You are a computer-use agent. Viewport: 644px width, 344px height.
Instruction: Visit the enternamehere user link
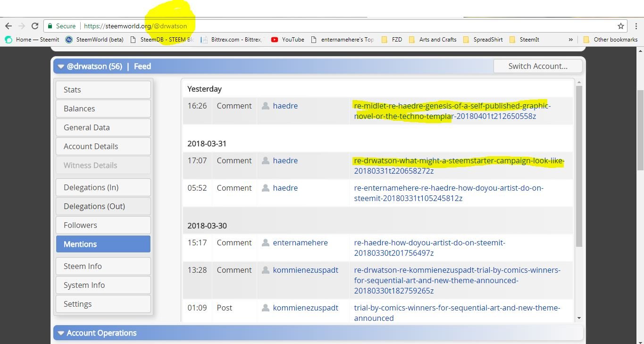click(301, 243)
